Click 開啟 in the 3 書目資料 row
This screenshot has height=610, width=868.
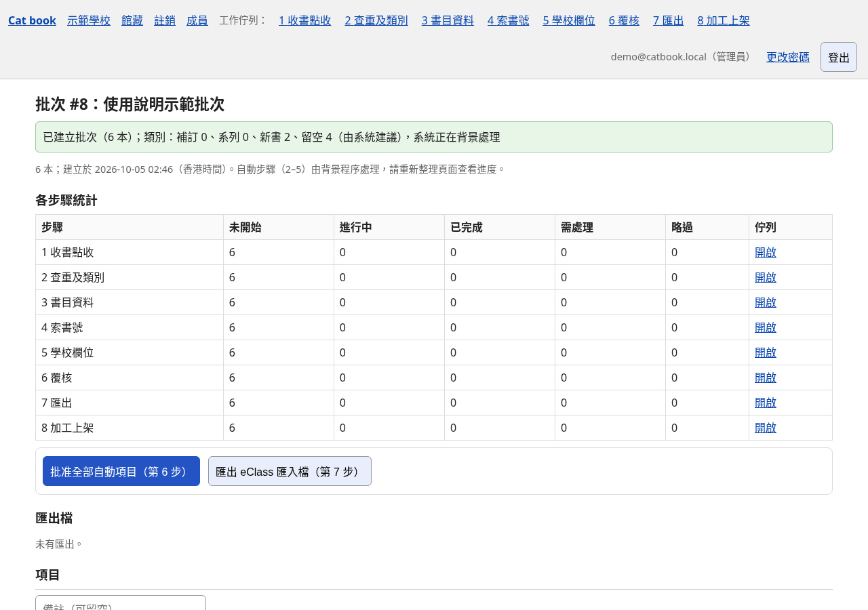pos(766,302)
